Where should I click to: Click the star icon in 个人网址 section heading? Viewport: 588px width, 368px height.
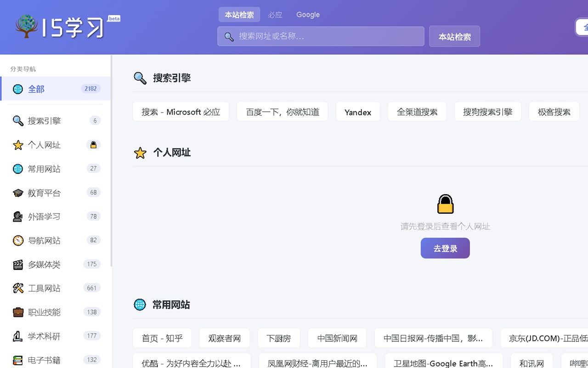[x=140, y=153]
